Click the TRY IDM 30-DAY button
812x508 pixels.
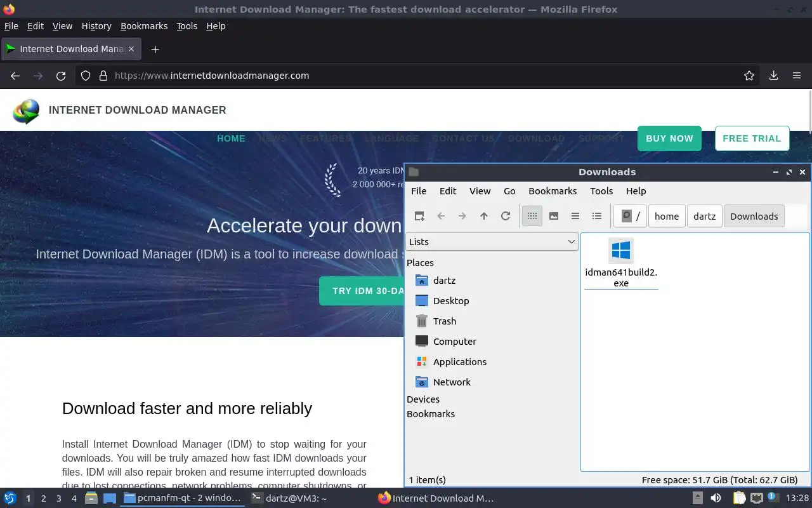[x=362, y=291]
